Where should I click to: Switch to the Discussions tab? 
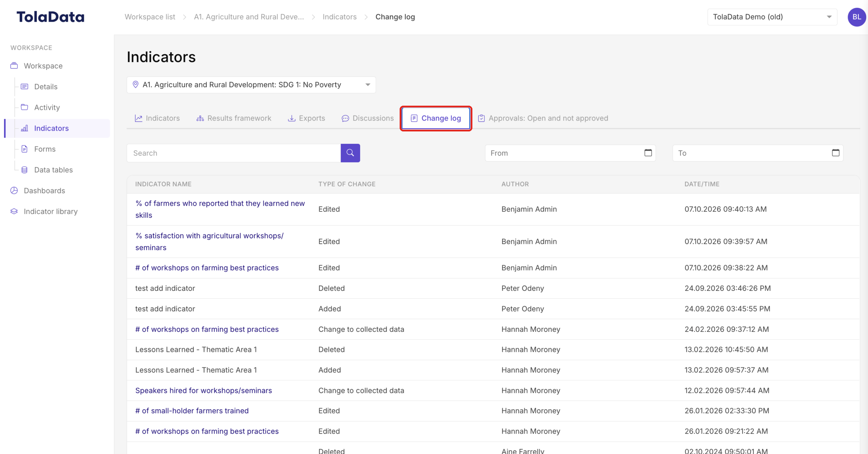[368, 118]
